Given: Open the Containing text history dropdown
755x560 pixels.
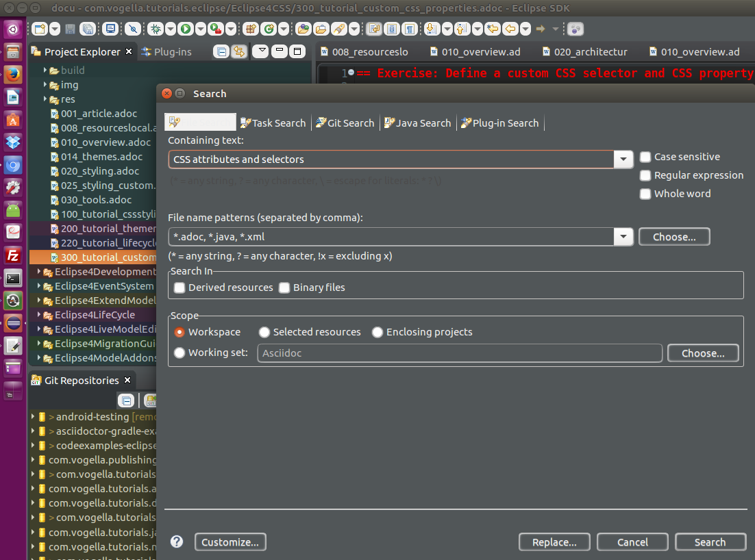Looking at the screenshot, I should [x=623, y=160].
